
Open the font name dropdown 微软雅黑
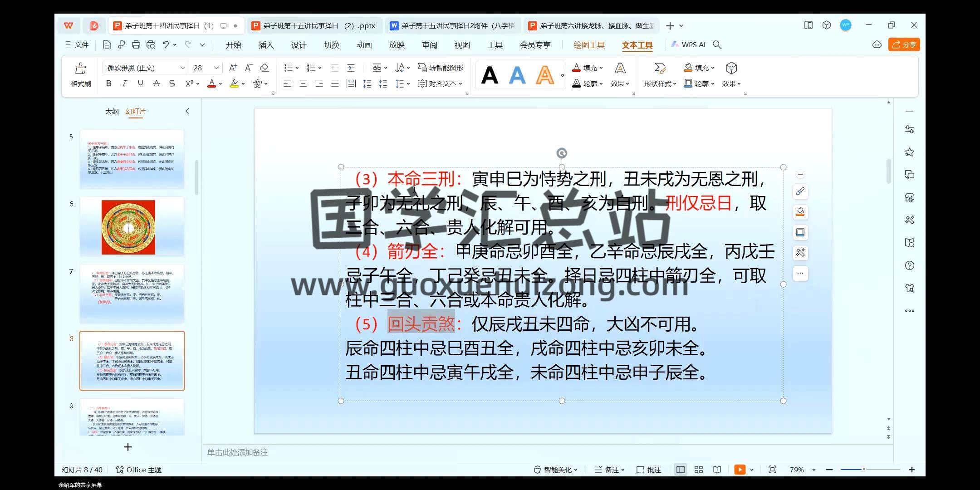click(182, 68)
